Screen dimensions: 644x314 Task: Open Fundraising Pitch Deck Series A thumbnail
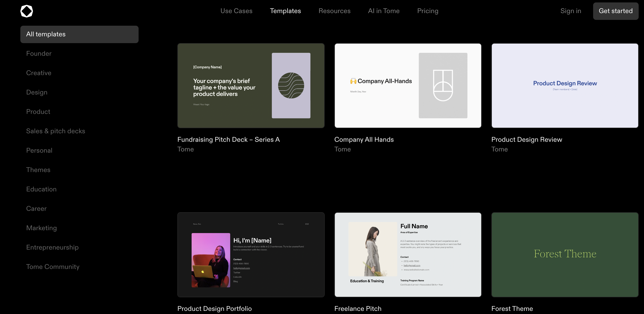tap(251, 86)
